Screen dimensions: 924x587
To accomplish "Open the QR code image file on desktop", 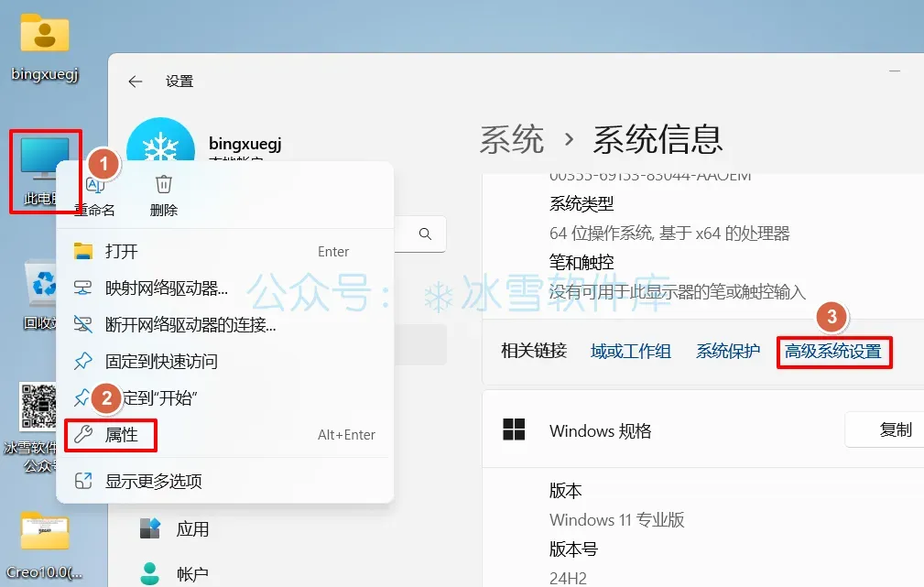I will pos(38,406).
